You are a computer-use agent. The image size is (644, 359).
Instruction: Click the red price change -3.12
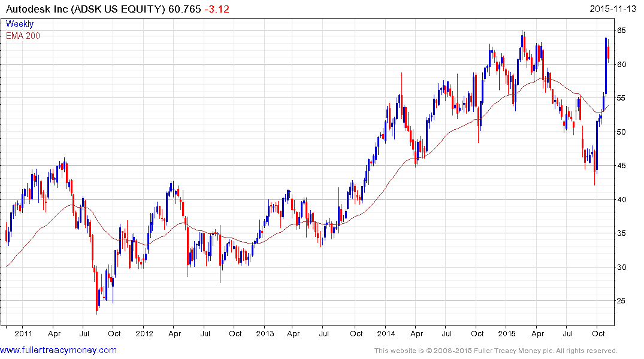click(x=217, y=8)
